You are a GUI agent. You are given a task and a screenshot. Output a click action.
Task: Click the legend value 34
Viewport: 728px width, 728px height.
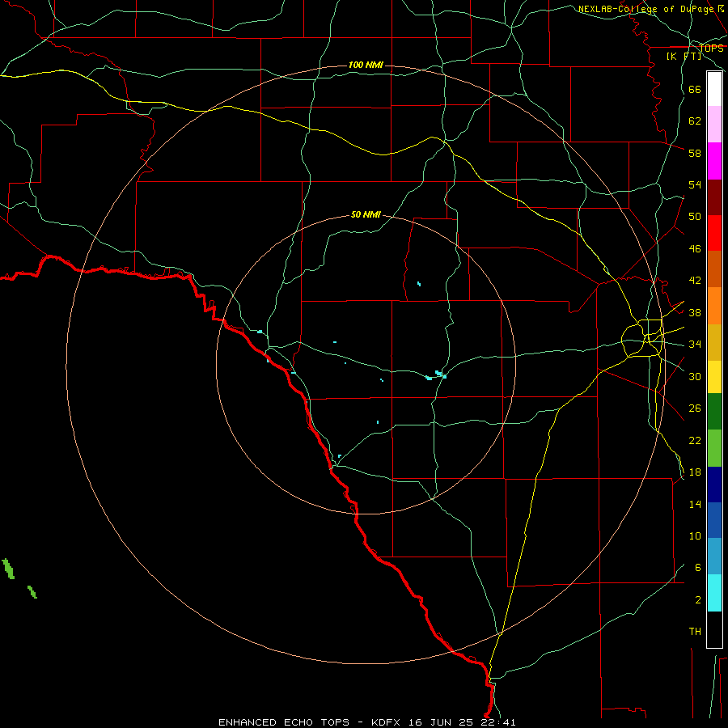[695, 345]
